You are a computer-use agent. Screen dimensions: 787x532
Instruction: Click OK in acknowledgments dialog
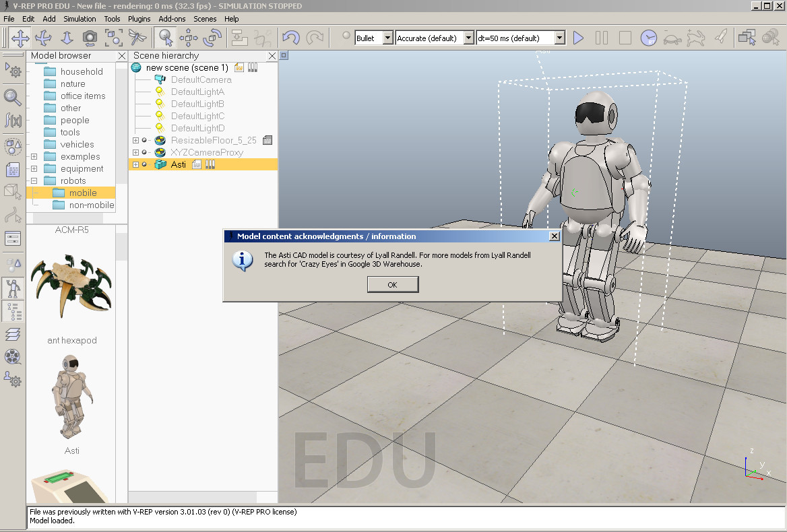point(393,284)
